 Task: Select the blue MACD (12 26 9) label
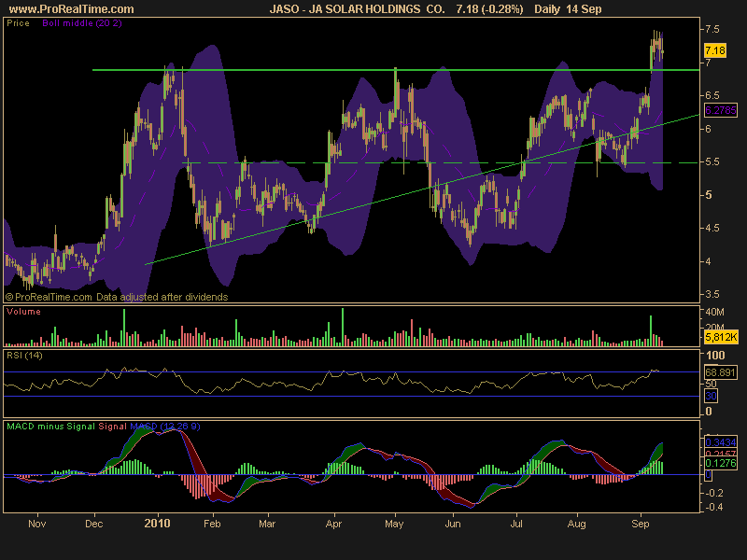(165, 427)
